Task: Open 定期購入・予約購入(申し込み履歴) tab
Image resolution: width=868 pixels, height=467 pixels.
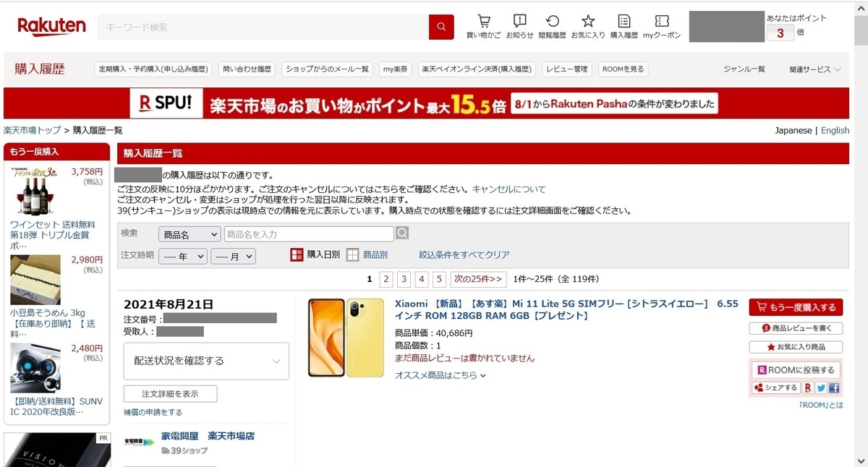Action: (153, 69)
